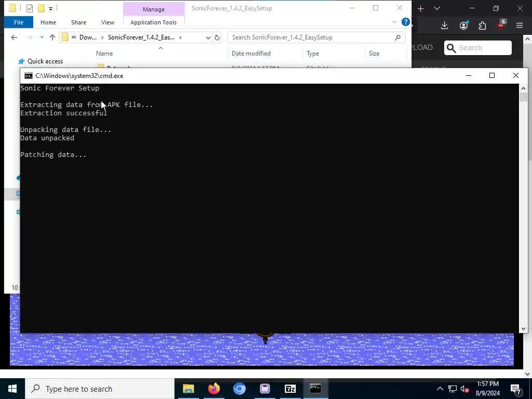Sort files by Date modified column
Viewport: 532px width, 399px height.
[x=251, y=54]
